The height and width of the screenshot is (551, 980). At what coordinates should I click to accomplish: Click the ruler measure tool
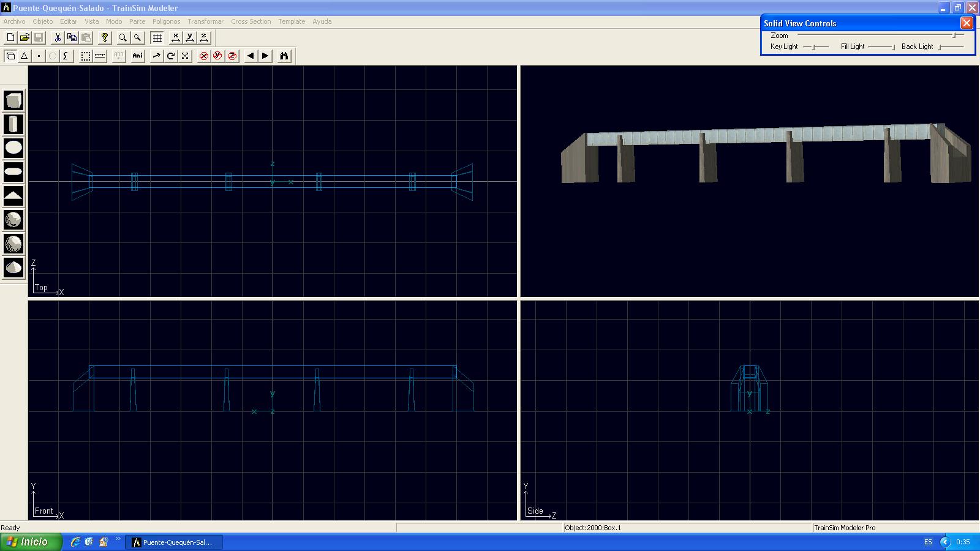coord(100,56)
